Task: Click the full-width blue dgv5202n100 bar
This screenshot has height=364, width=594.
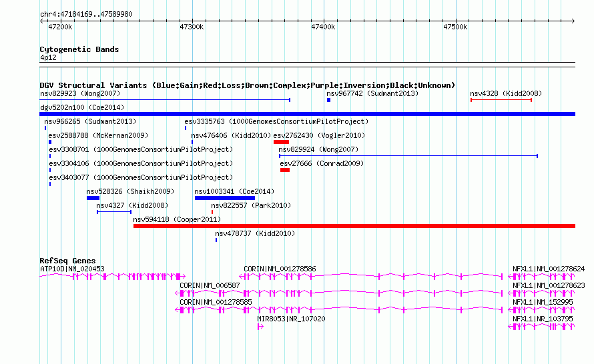Action: (308, 114)
